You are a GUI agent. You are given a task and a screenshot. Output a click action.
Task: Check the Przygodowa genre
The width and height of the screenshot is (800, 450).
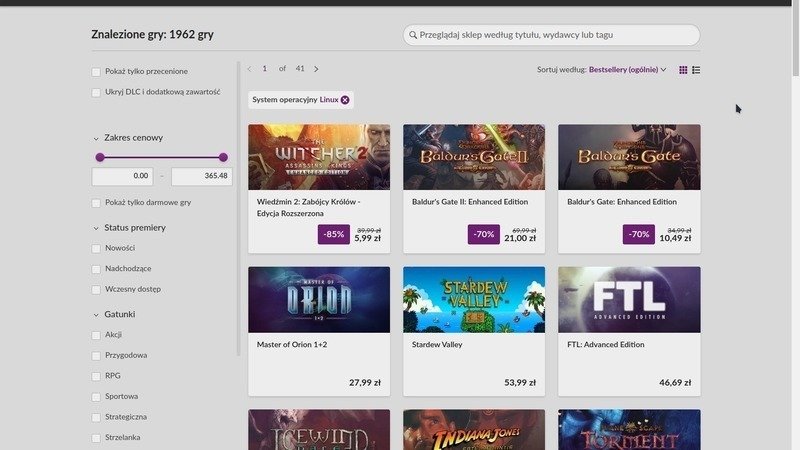pyautogui.click(x=96, y=356)
